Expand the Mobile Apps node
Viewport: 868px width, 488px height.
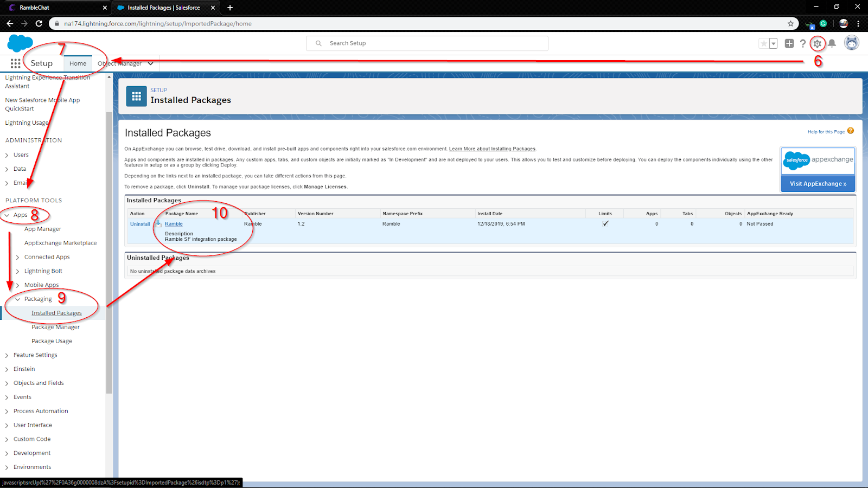(x=17, y=285)
